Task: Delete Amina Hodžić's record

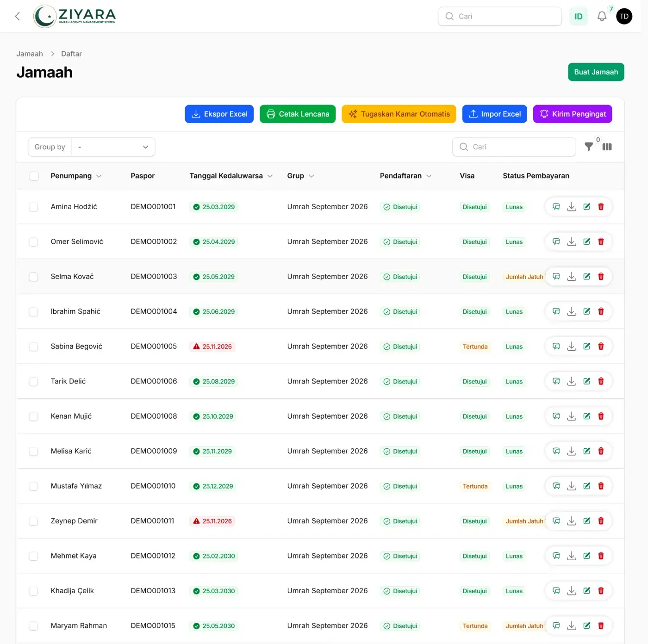Action: [601, 207]
